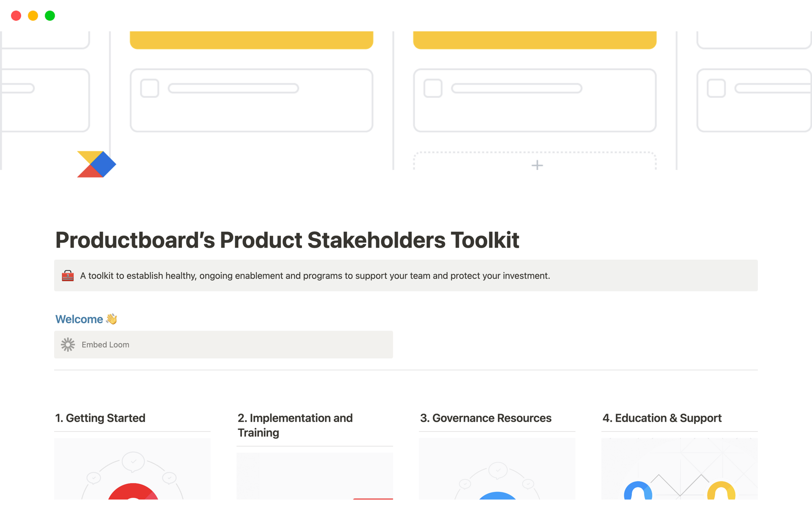Check the checkbox in the far-right gray card
This screenshot has width=812, height=508.
pos(716,88)
